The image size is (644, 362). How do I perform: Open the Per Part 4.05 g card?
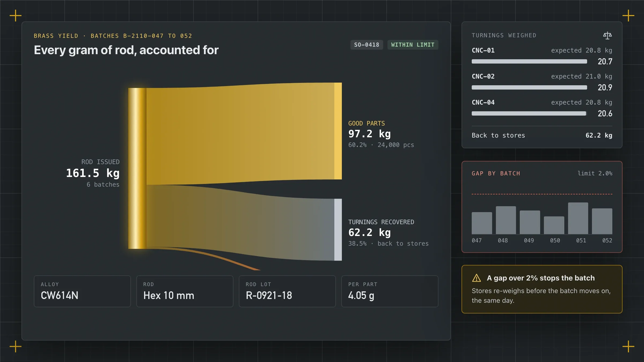point(390,291)
